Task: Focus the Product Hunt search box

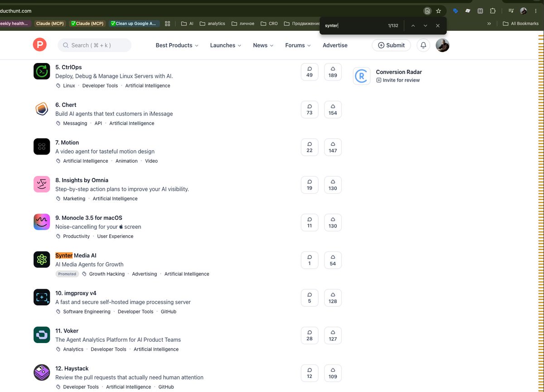Action: pos(94,45)
